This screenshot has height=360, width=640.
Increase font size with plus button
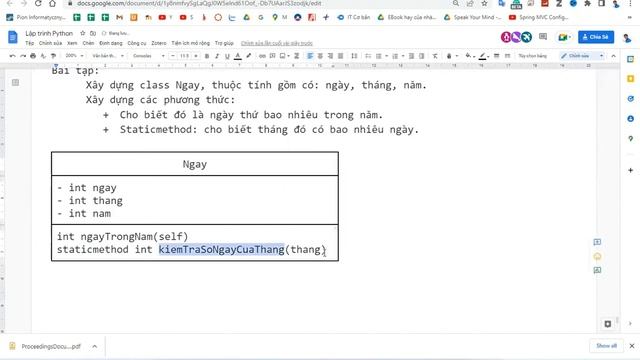[x=196, y=56]
